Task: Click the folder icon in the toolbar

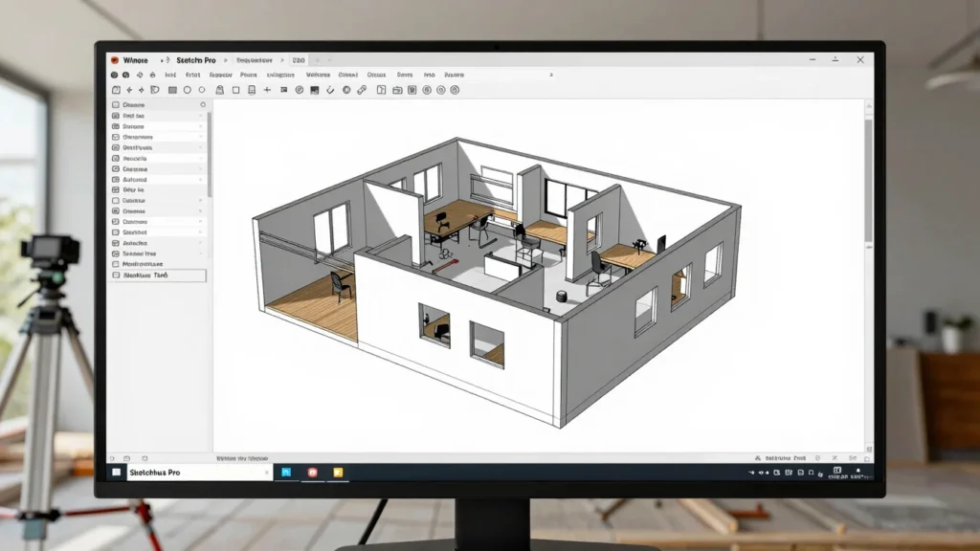Action: pos(397,90)
